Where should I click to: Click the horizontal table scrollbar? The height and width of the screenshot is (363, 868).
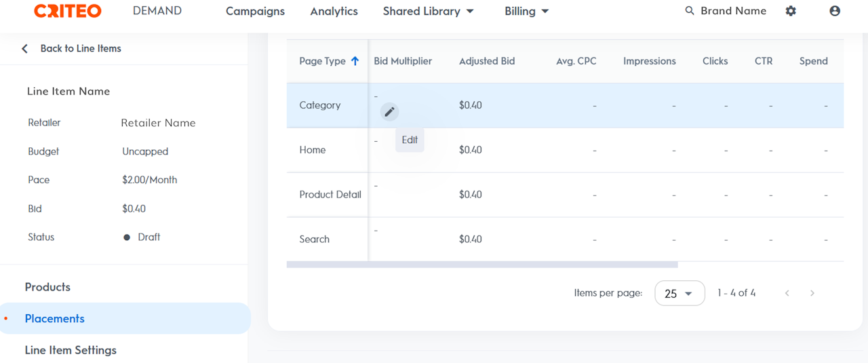coord(481,265)
